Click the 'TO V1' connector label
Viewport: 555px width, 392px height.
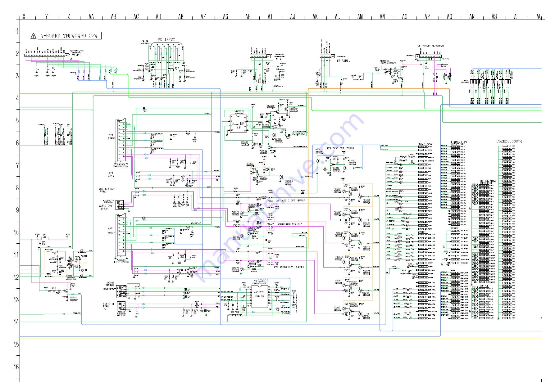279,59
